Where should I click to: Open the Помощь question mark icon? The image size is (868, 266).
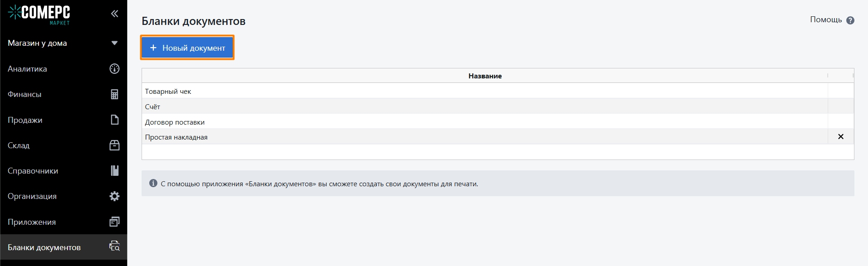coord(850,20)
